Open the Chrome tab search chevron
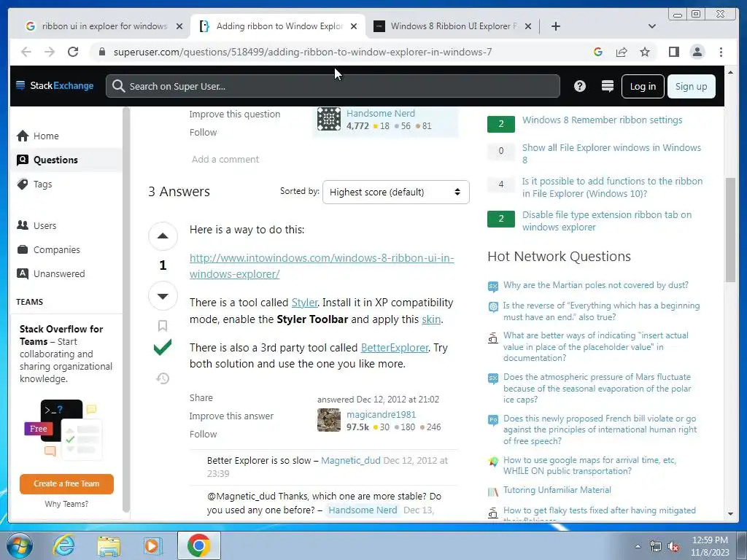The width and height of the screenshot is (747, 560). tap(651, 26)
